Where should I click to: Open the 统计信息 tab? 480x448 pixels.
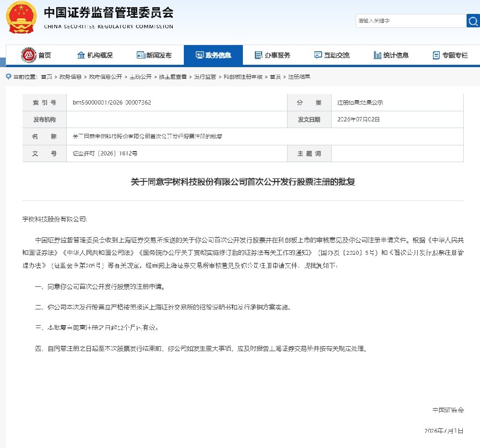point(391,55)
